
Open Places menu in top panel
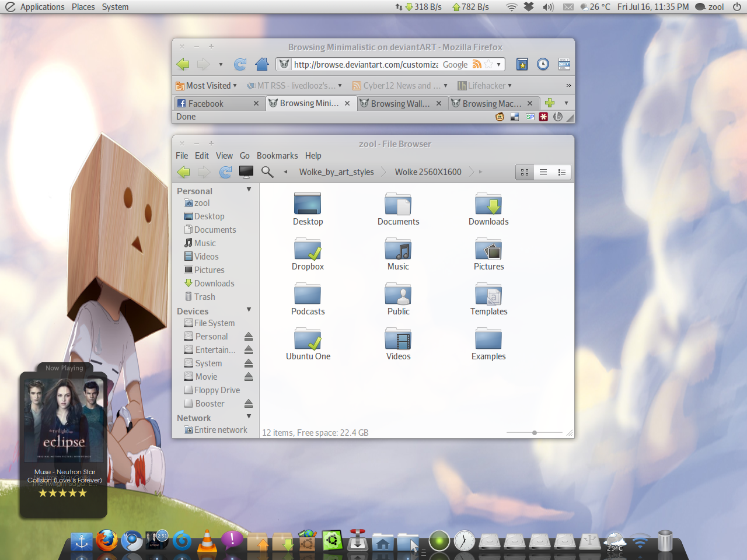click(x=83, y=7)
